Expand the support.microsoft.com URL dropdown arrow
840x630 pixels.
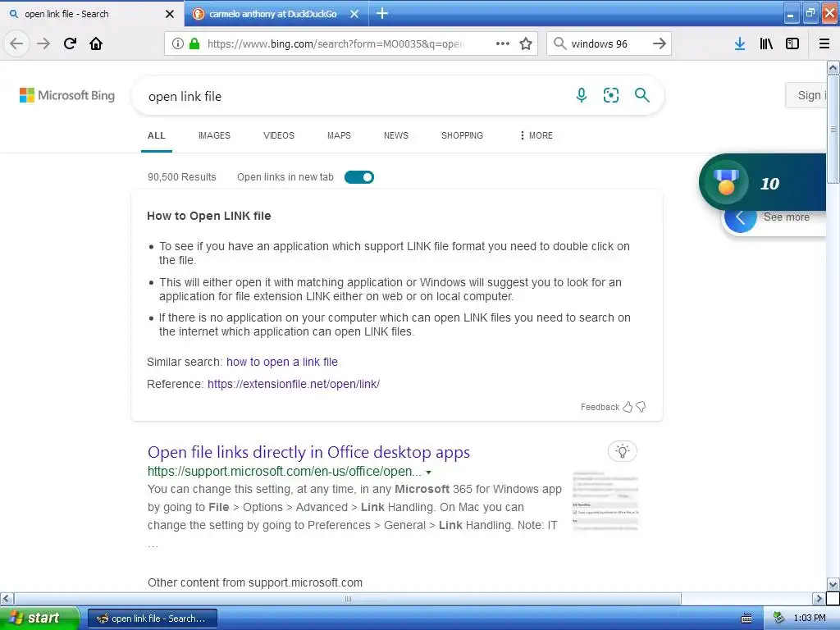tap(428, 472)
